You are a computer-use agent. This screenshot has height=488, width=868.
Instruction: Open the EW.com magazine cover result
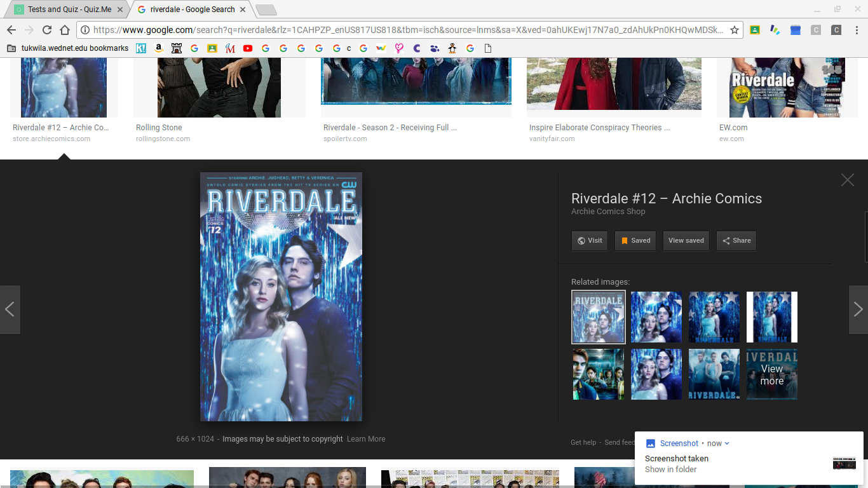(x=788, y=88)
